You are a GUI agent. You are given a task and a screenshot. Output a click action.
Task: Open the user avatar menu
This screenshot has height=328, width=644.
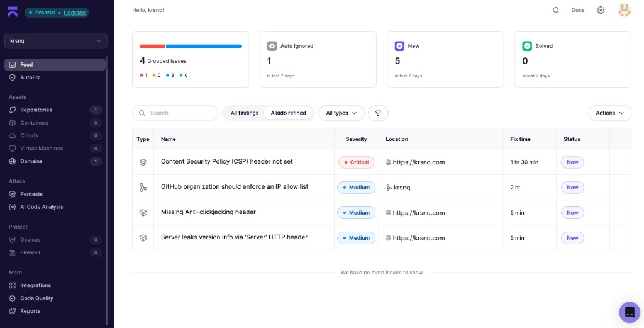pyautogui.click(x=625, y=10)
